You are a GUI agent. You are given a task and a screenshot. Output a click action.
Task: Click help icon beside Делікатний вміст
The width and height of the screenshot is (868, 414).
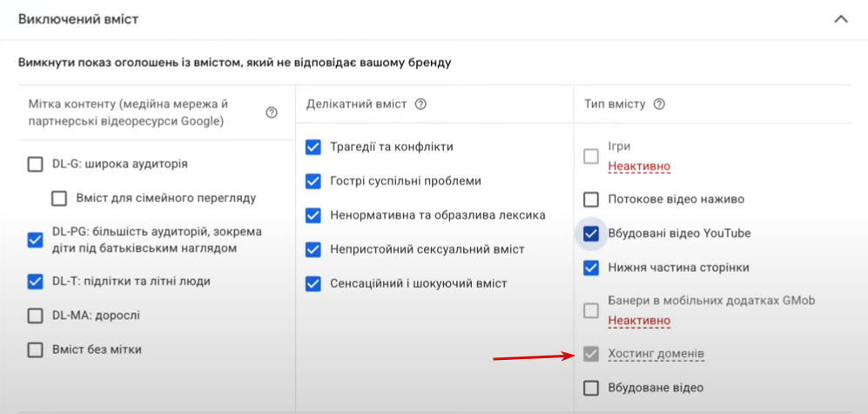coord(421,105)
